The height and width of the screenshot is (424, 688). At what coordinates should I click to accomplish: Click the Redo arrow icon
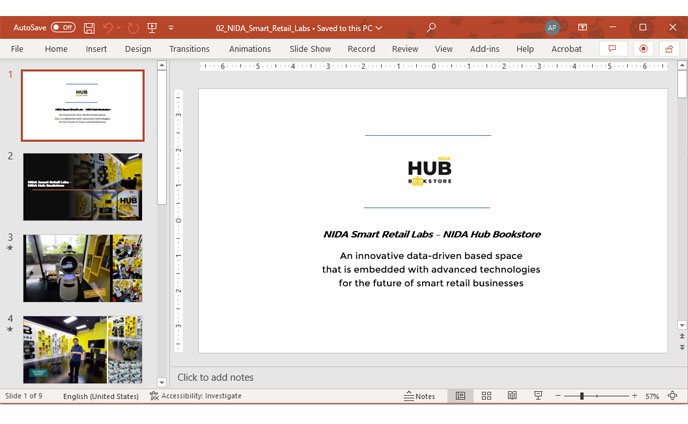133,28
